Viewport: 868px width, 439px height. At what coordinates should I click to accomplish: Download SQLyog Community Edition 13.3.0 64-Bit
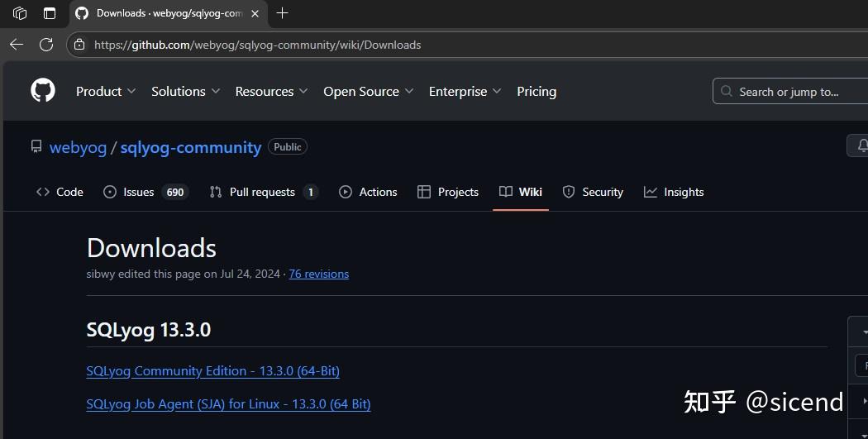212,371
